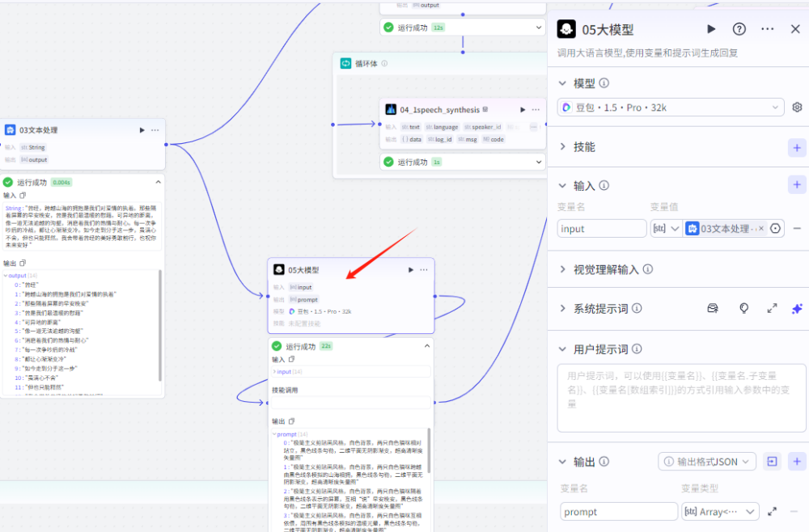Click the help question-mark icon in the panel header
This screenshot has height=532, width=809.
[739, 28]
